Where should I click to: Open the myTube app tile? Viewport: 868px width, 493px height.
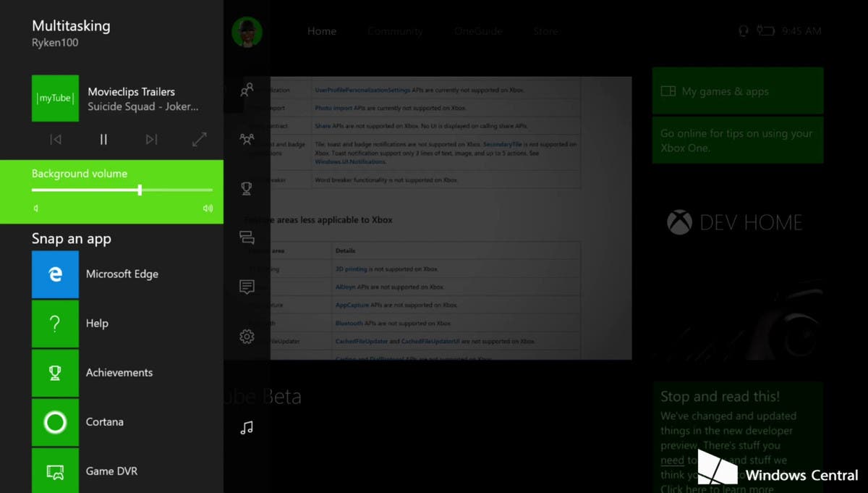[x=55, y=98]
